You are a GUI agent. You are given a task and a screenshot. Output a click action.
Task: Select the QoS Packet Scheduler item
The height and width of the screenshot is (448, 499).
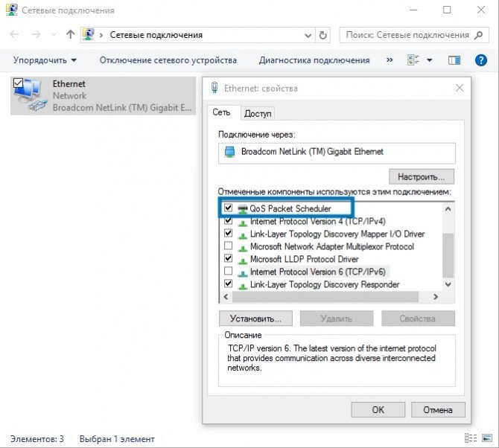(x=290, y=208)
